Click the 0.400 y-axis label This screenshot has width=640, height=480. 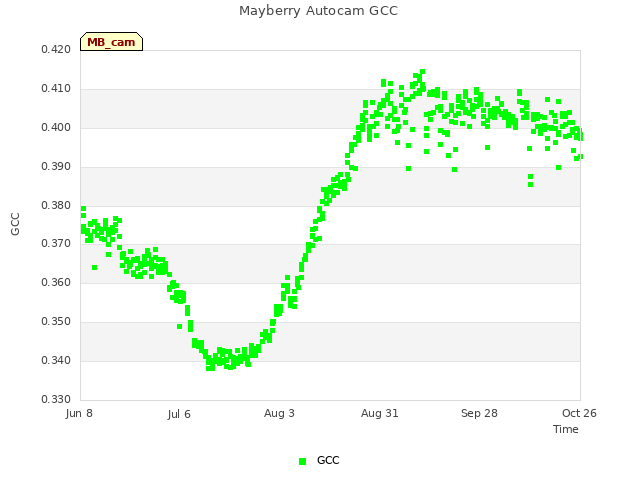(56, 128)
